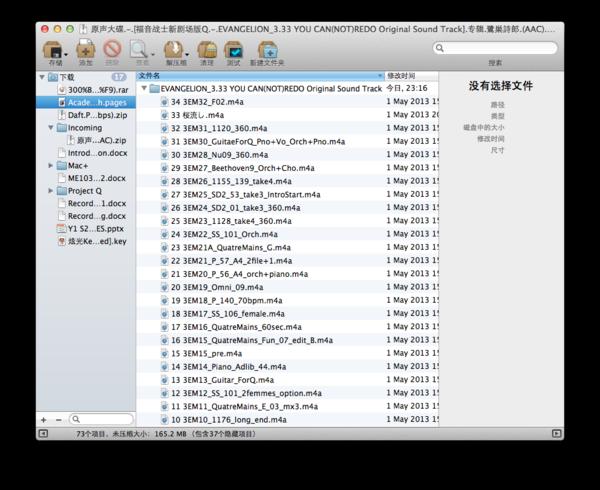Click the icon of 31 3EM30_GuitaeForQ file
This screenshot has height=490, width=600.
coord(164,142)
